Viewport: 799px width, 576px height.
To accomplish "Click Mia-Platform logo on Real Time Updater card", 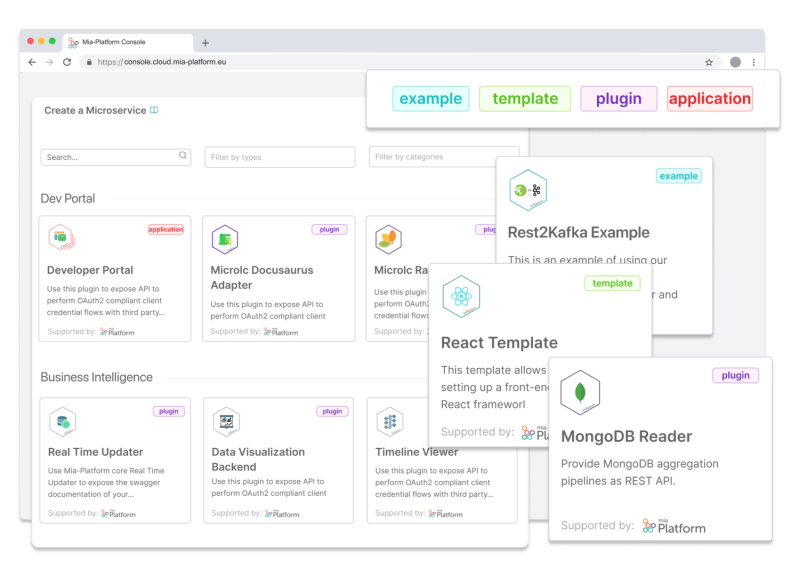I will [x=118, y=514].
